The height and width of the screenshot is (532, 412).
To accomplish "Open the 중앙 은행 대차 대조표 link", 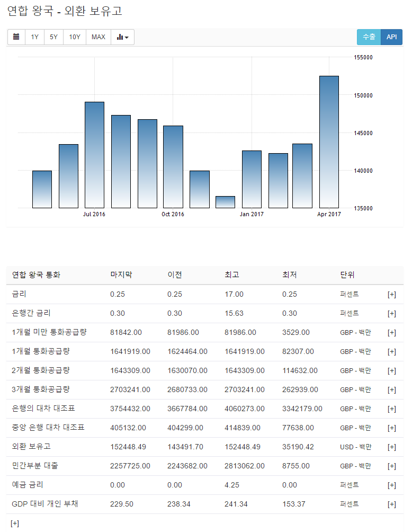I will [x=48, y=428].
